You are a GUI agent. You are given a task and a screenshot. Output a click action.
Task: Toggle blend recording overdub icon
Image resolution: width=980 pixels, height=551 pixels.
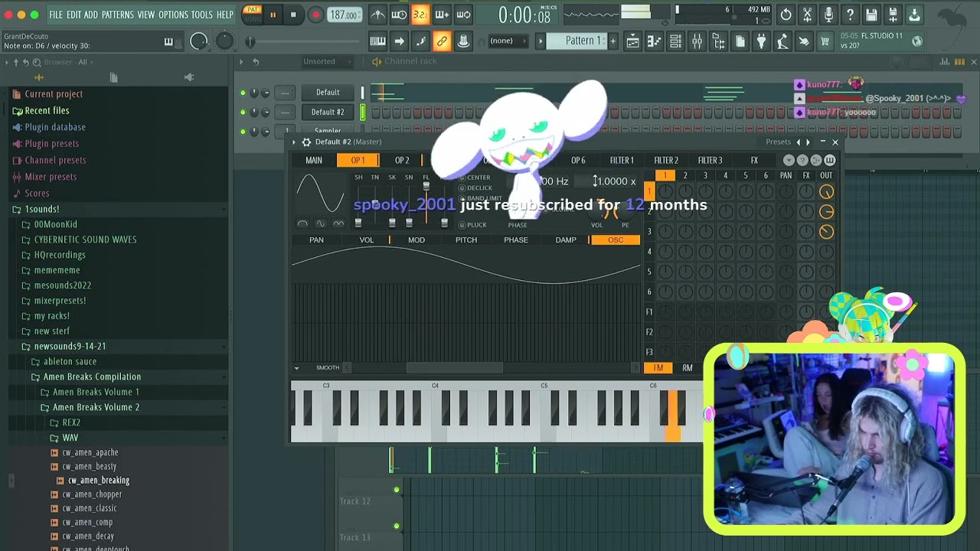[442, 15]
